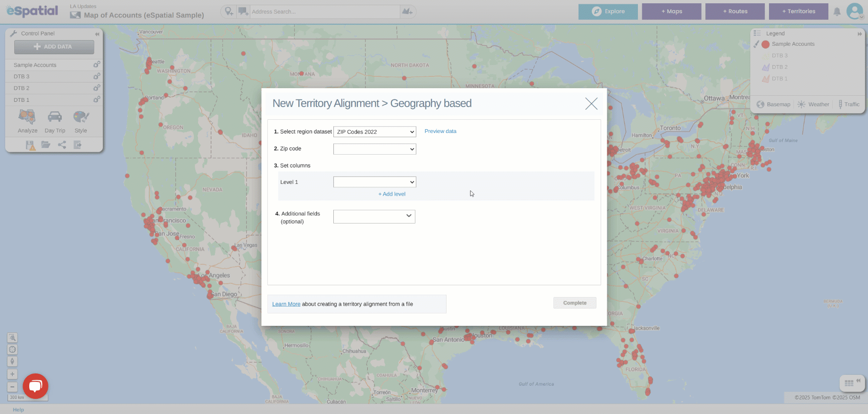Open settings gears for Sample Accounts layer
The height and width of the screenshot is (414, 868).
coord(97,64)
